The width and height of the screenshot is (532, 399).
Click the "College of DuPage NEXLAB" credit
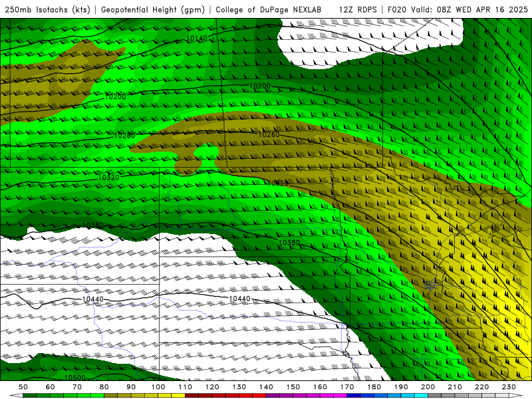269,9
